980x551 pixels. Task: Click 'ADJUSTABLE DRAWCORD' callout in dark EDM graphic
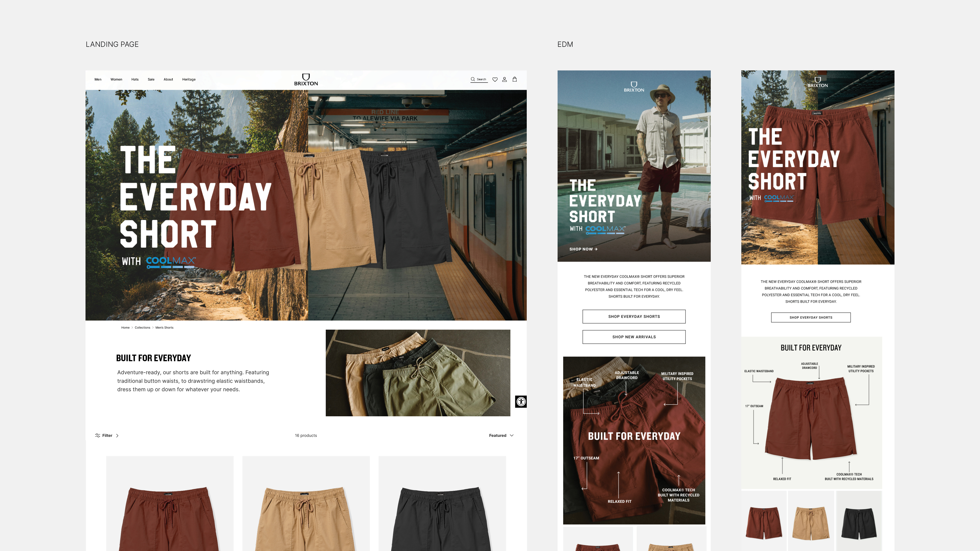click(x=626, y=375)
